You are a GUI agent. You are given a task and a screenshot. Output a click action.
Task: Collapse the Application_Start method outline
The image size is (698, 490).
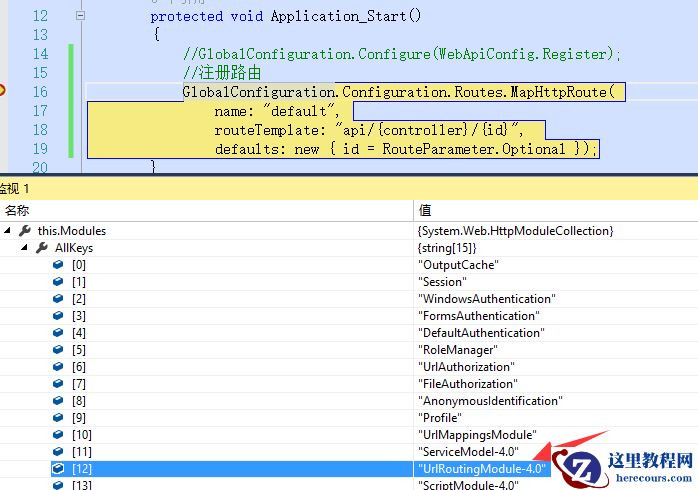(x=80, y=16)
